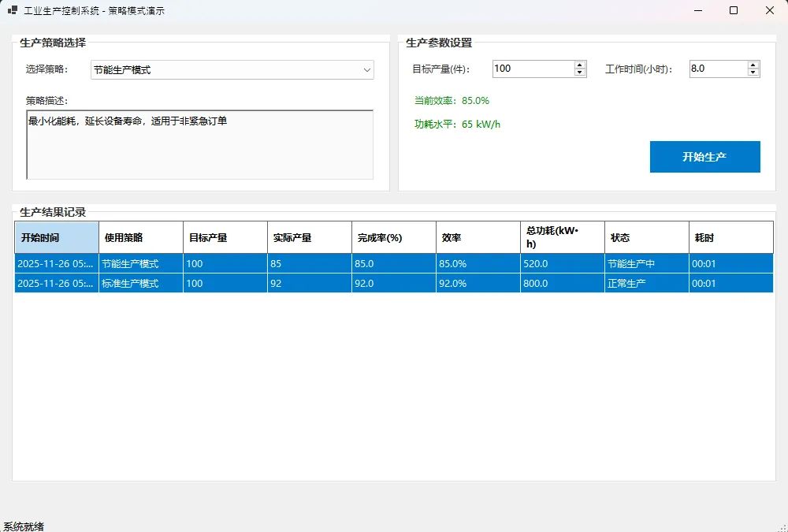Click the 总功耗(kW·h) column header
The width and height of the screenshot is (788, 532).
(562, 237)
